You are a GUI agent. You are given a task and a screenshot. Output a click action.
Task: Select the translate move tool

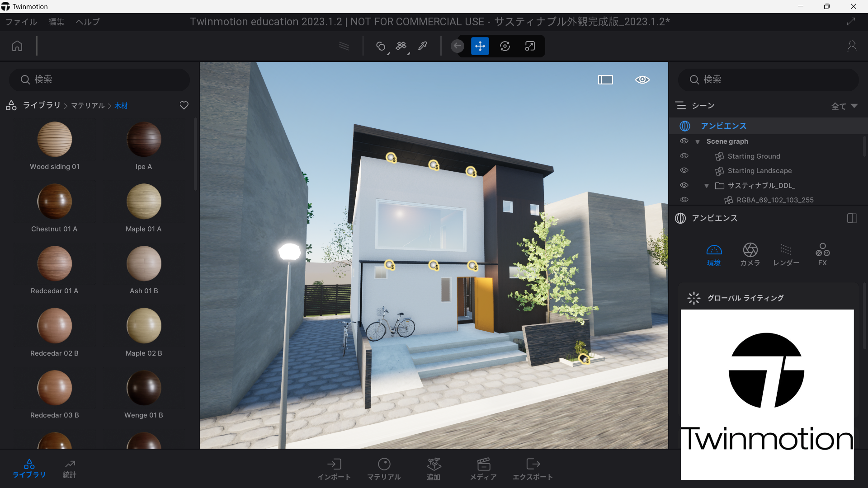[480, 46]
